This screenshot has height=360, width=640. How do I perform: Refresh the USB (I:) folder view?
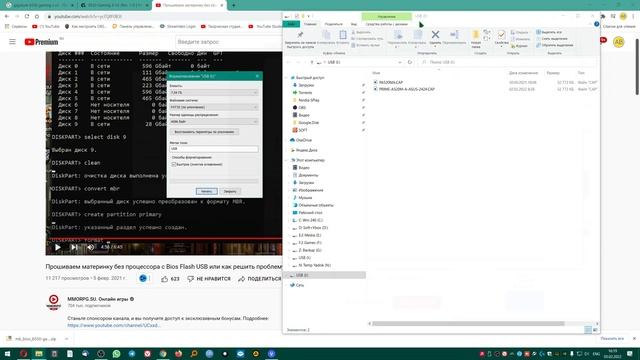point(410,62)
